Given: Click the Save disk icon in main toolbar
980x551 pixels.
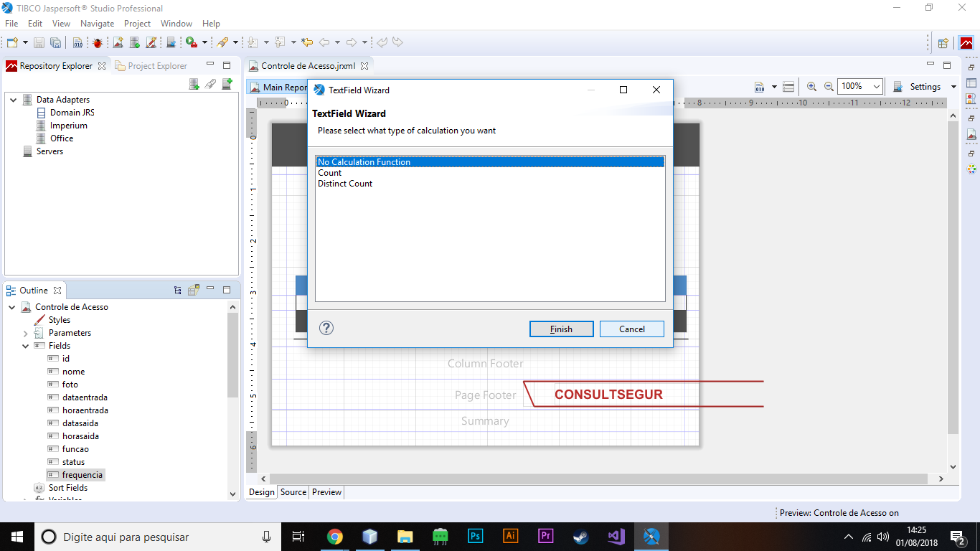Looking at the screenshot, I should point(39,42).
